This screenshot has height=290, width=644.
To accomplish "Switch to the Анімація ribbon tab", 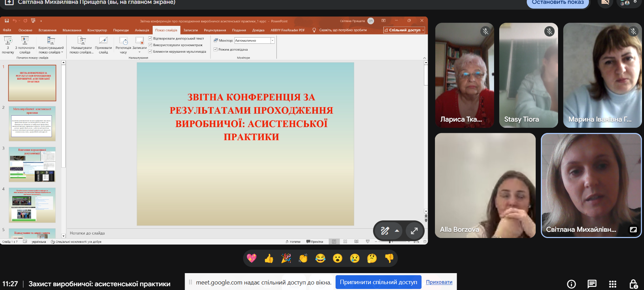I will point(142,30).
